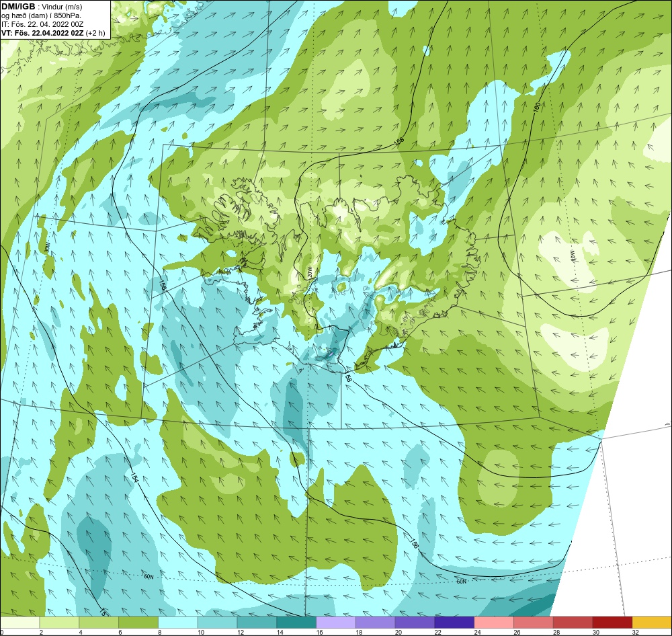Click the '(+2 h)' forecast offset text

click(95, 33)
